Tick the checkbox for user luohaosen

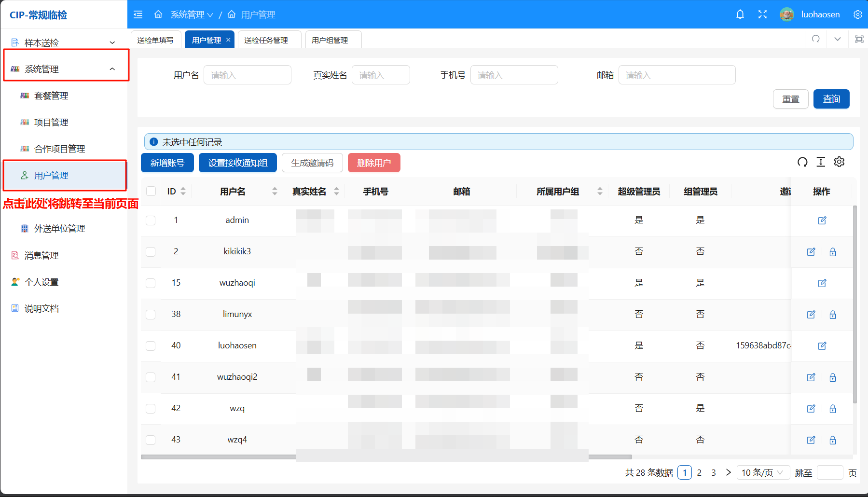click(x=151, y=346)
